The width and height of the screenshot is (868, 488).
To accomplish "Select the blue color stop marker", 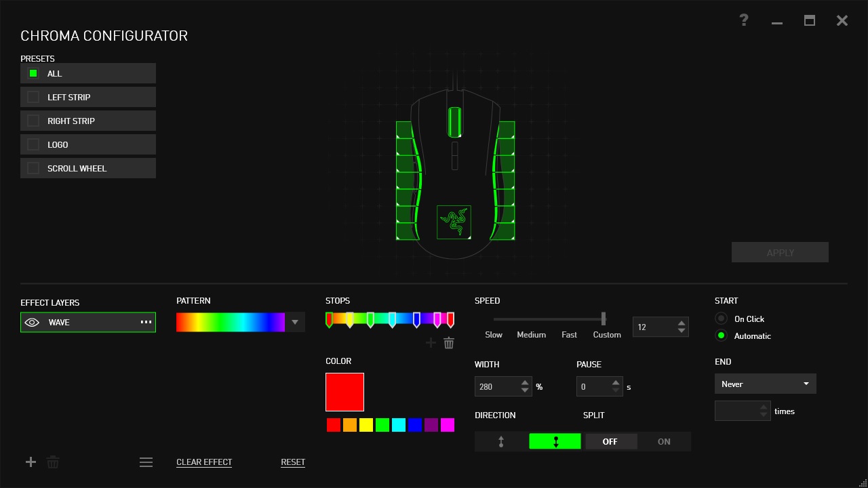I will click(416, 320).
